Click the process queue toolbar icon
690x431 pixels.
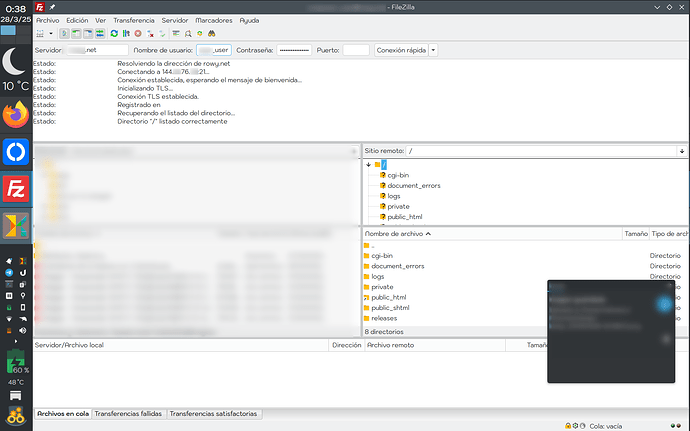point(126,33)
